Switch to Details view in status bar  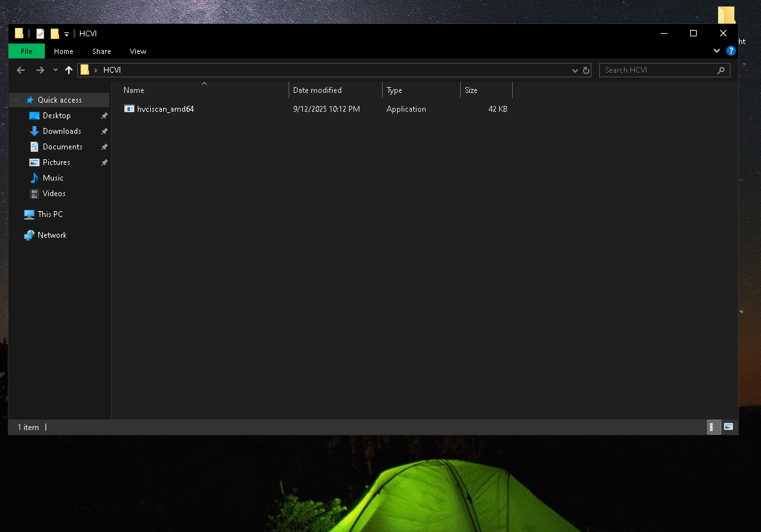(714, 427)
